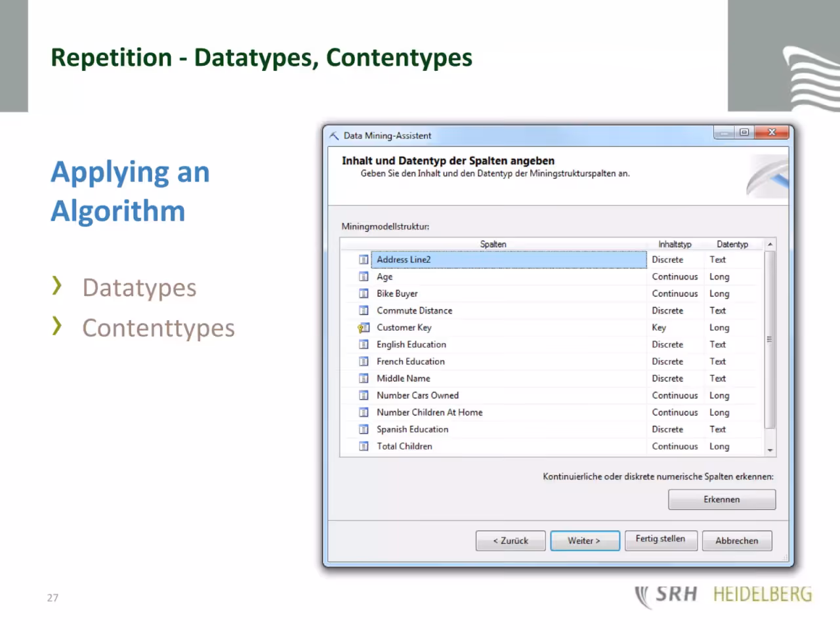
Task: Select the Spanish Education column name
Action: click(413, 430)
